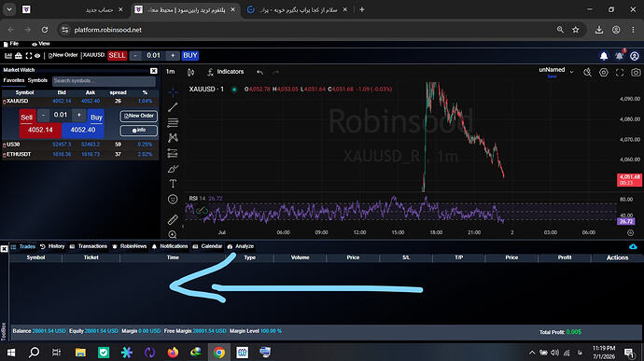Viewport: 644px width, 361px height.
Task: Click the red Sell 4052.14 button
Action: tap(40, 131)
